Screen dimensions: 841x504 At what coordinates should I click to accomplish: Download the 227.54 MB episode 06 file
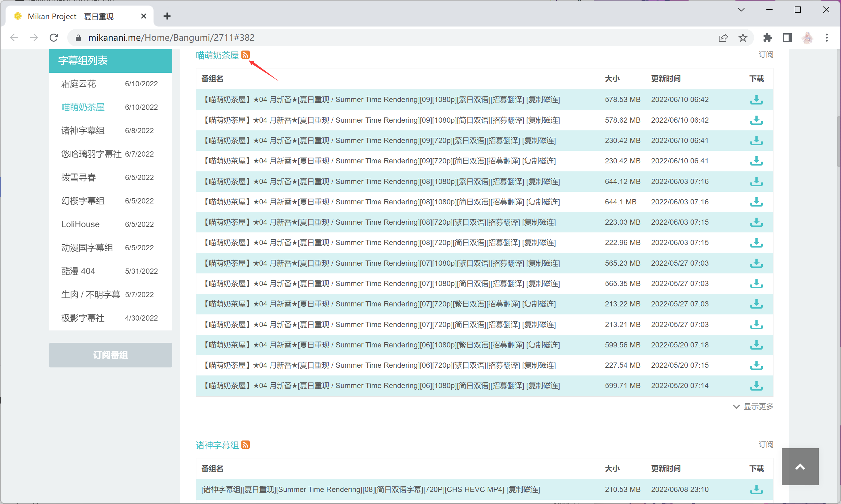(x=756, y=365)
